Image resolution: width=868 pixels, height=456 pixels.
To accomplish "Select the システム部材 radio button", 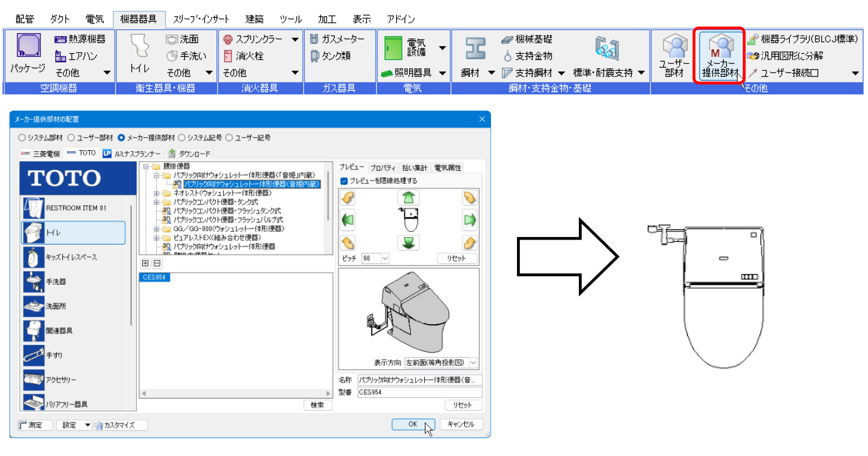I will tap(40, 138).
